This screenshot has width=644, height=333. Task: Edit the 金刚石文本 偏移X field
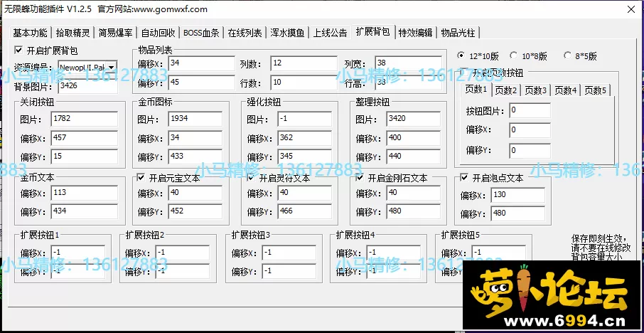(414, 193)
